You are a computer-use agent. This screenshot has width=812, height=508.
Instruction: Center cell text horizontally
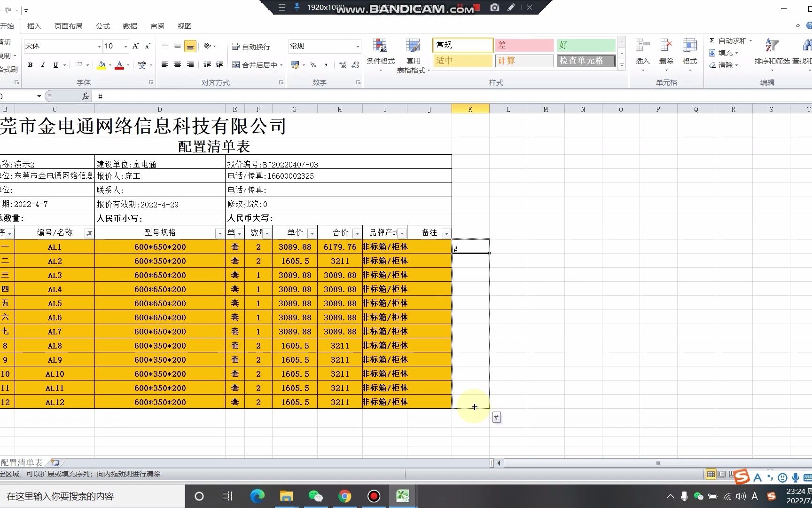coord(178,64)
